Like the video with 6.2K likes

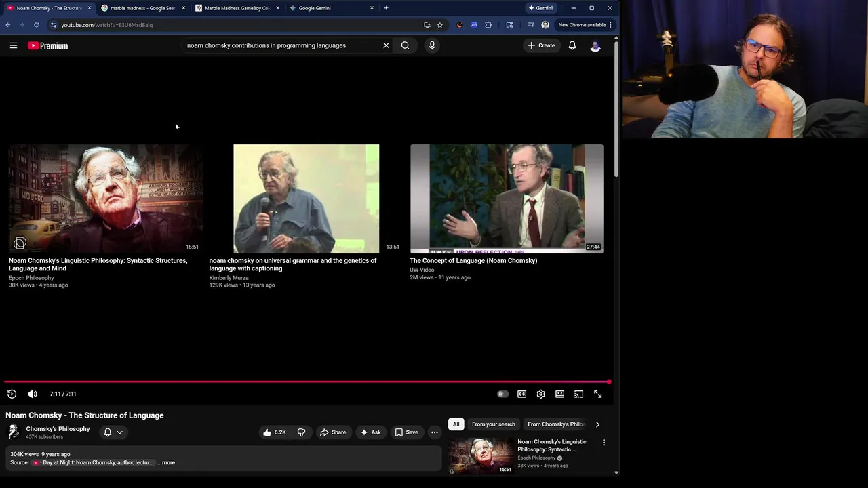(275, 432)
